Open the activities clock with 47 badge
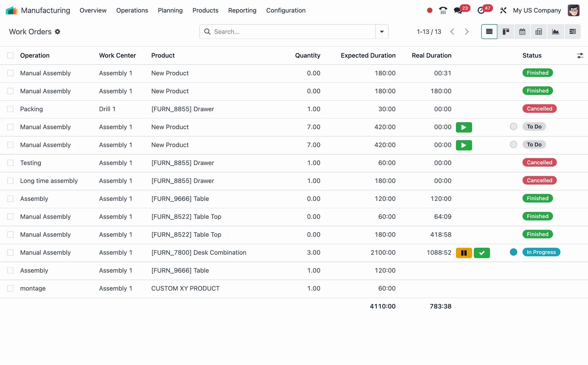Viewport: 588px width, 365px height. 481,10
